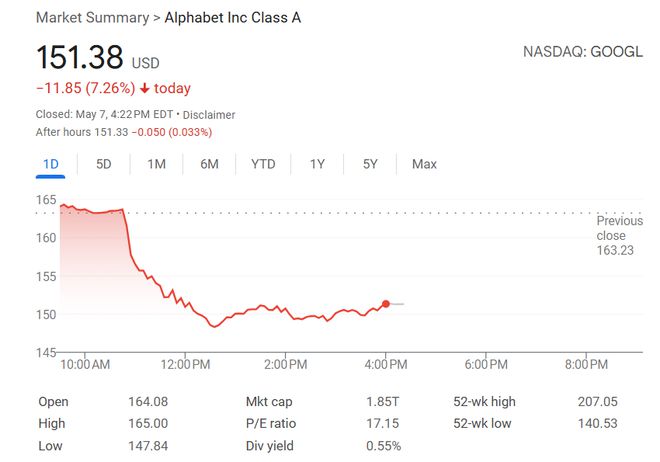This screenshot has width=660, height=462.
Task: Show the 6M price history
Action: (209, 164)
